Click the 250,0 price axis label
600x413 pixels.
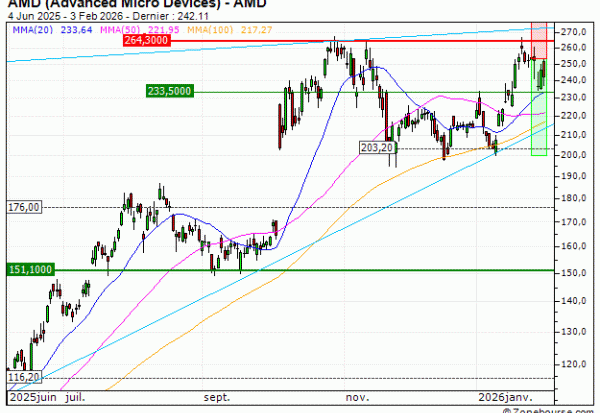pos(573,64)
